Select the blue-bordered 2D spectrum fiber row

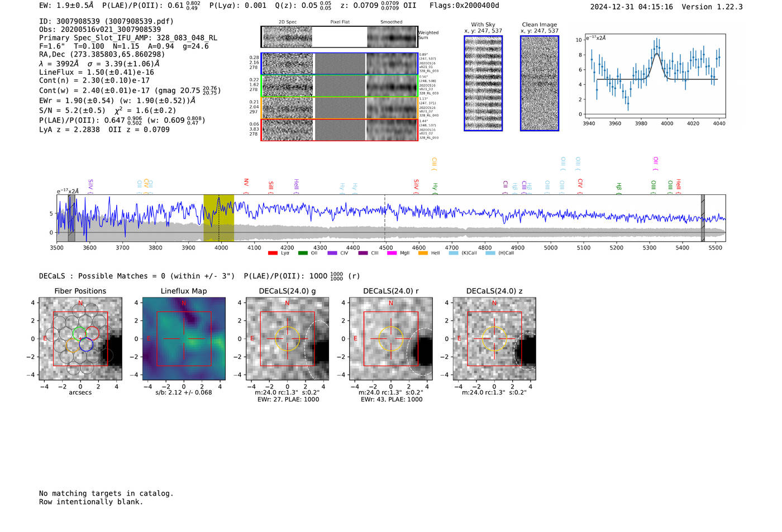point(340,64)
